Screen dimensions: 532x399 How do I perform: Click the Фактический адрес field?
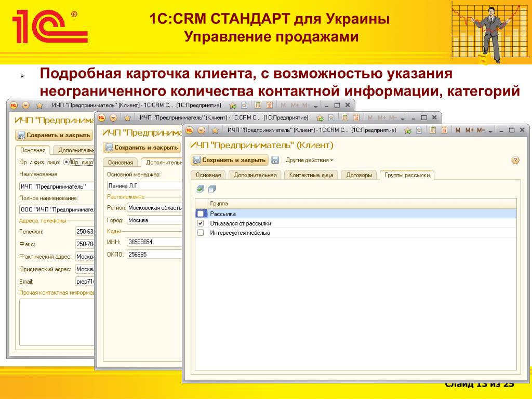click(x=85, y=257)
